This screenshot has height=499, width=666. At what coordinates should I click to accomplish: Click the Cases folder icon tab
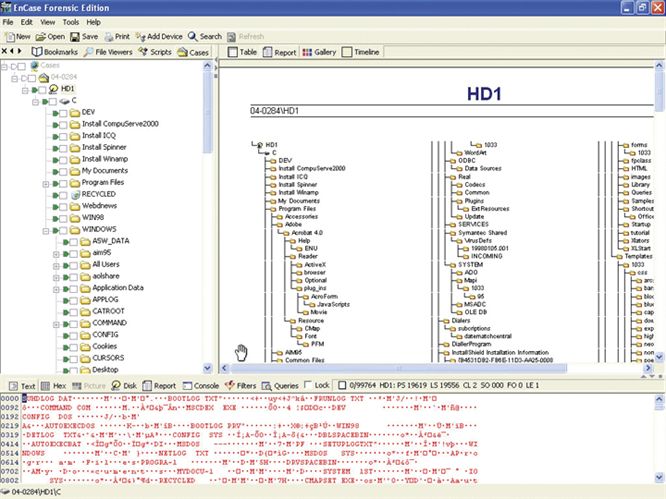[x=183, y=52]
